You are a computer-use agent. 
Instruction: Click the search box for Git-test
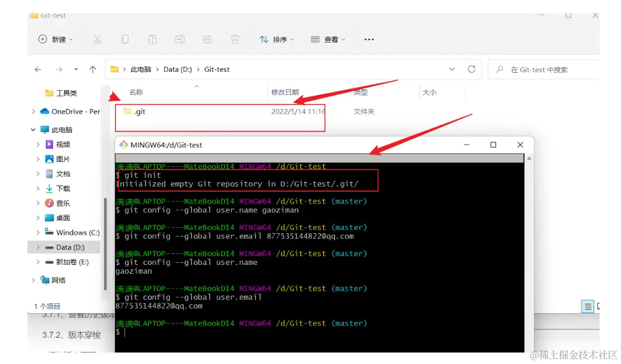(543, 70)
